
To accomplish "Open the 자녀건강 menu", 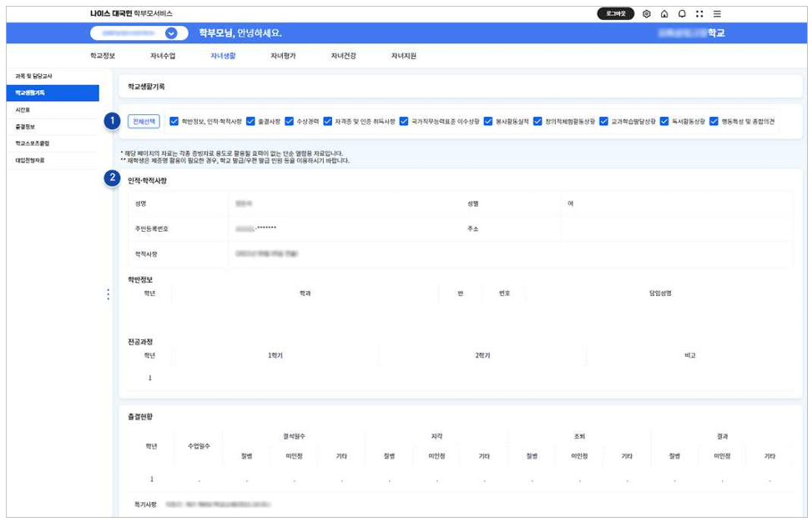I will (343, 56).
